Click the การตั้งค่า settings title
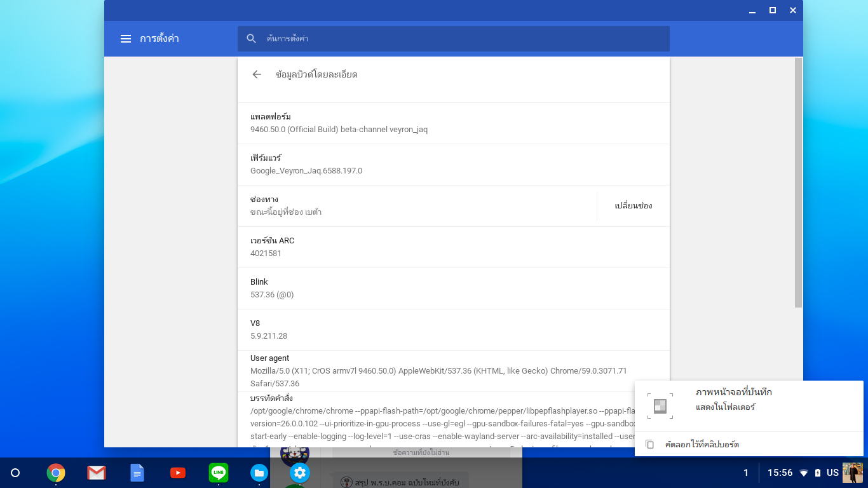 click(159, 39)
